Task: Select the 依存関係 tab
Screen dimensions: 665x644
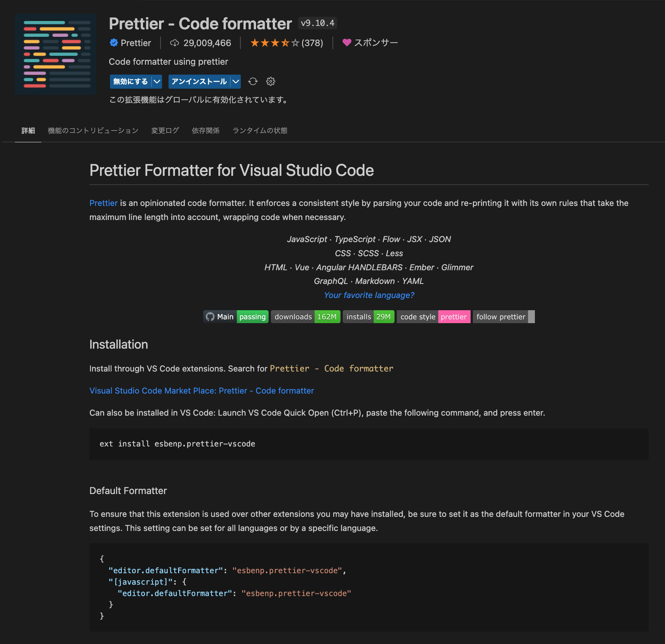Action: coord(205,131)
